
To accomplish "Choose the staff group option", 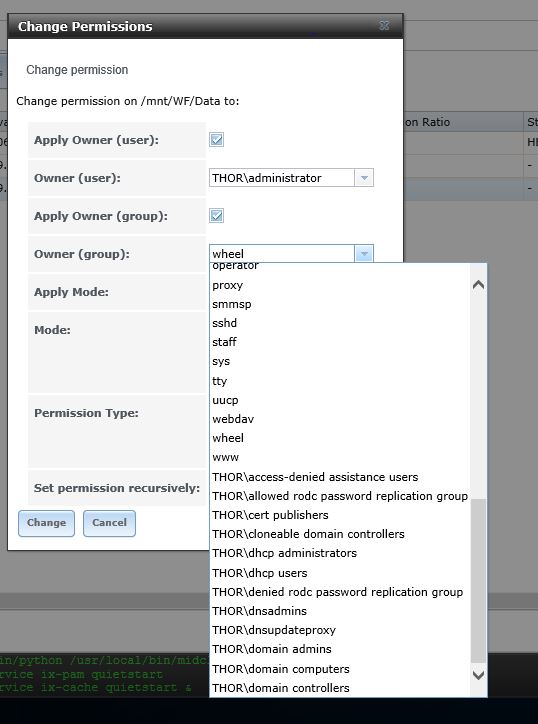I will click(339, 342).
